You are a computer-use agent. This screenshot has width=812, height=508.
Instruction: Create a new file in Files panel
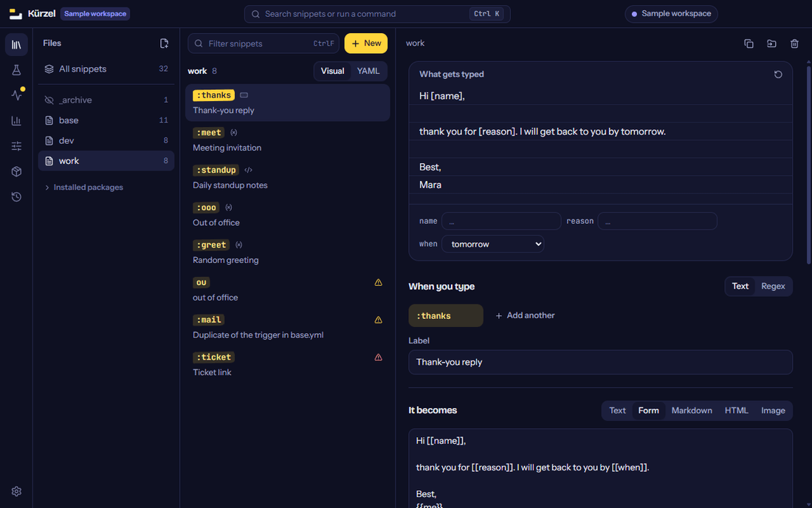pos(164,44)
